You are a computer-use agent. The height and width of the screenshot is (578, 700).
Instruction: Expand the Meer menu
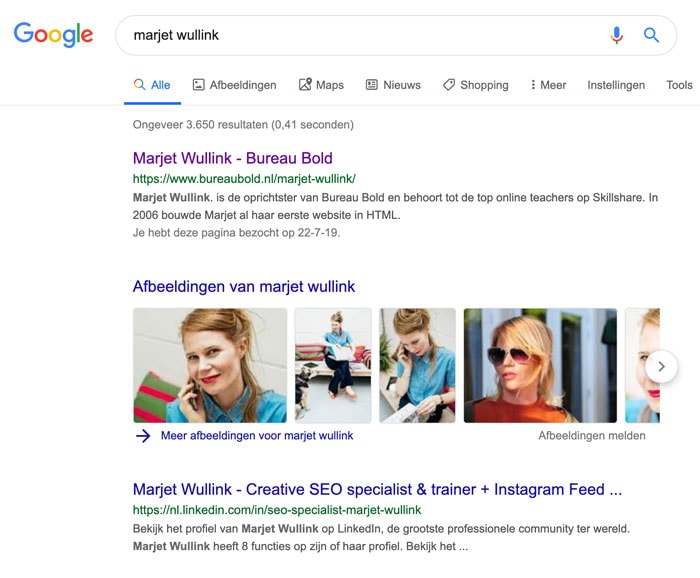(548, 85)
